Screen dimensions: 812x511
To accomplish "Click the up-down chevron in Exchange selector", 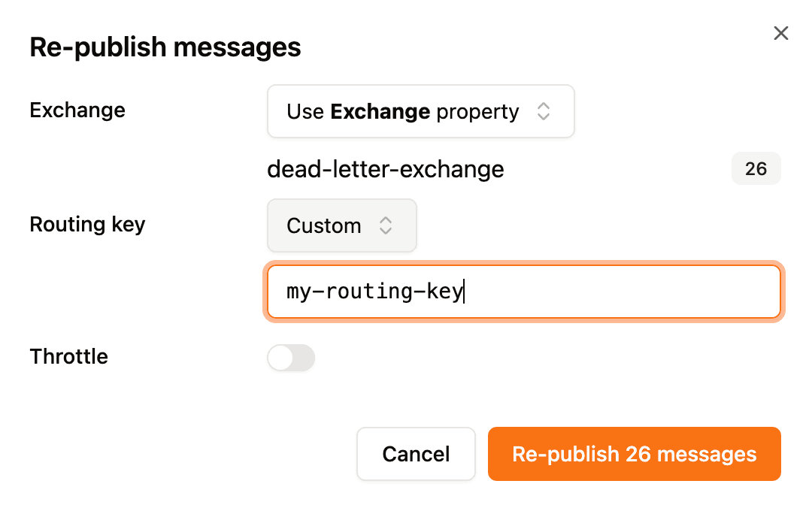I will [544, 112].
